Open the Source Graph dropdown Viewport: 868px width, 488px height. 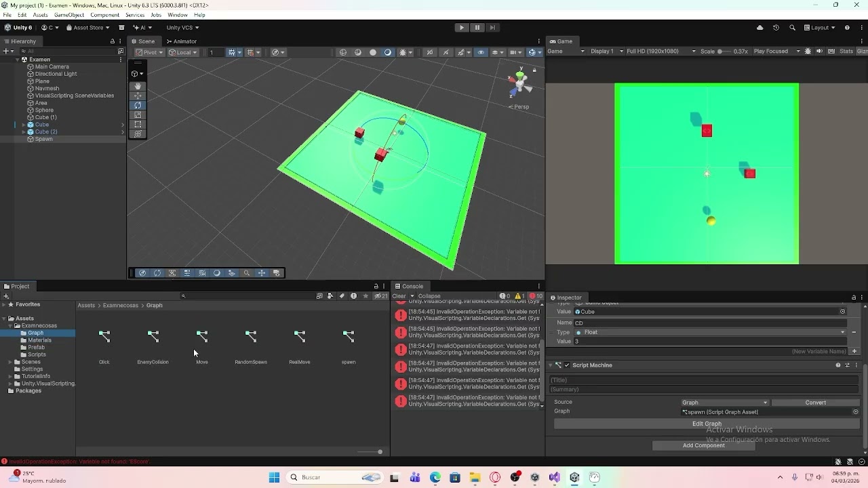tap(725, 403)
